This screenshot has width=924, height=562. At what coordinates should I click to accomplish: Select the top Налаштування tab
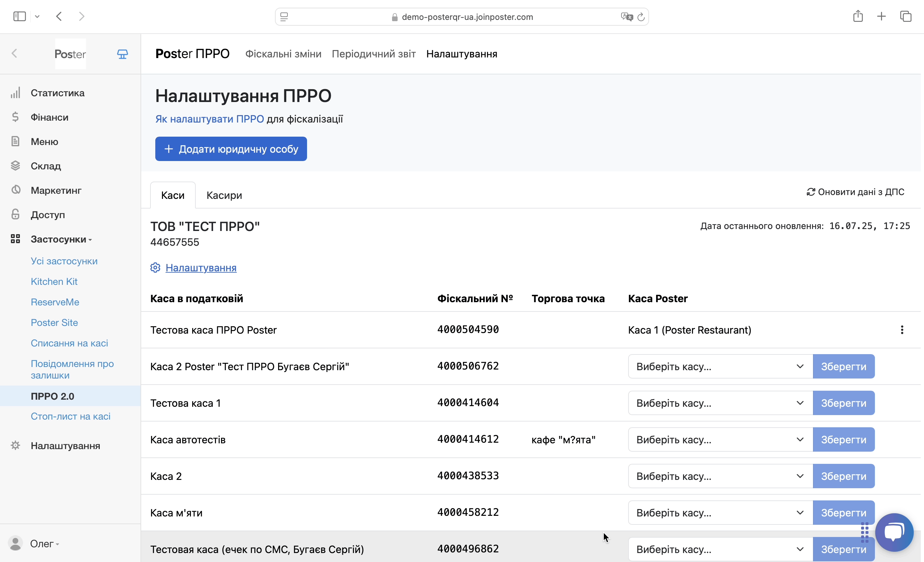click(462, 54)
